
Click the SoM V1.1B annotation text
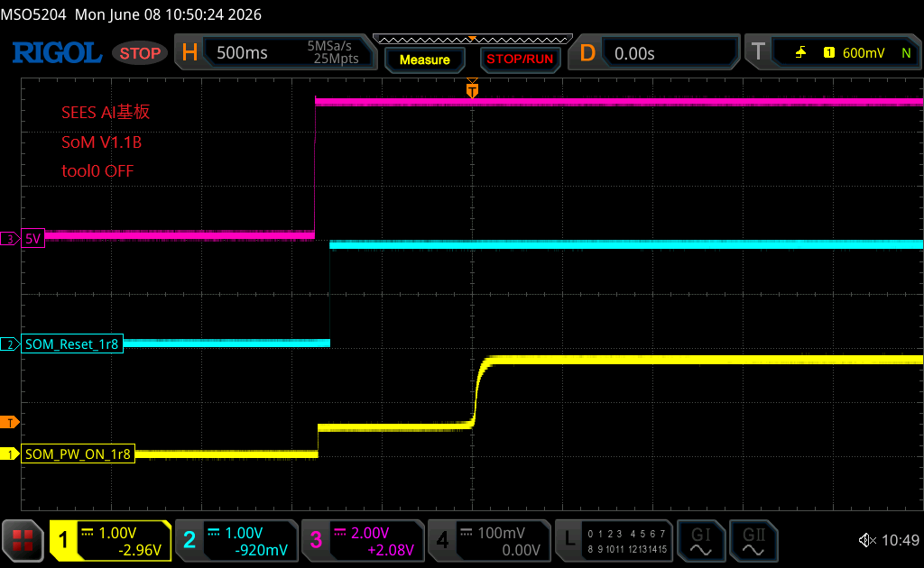[x=101, y=142]
